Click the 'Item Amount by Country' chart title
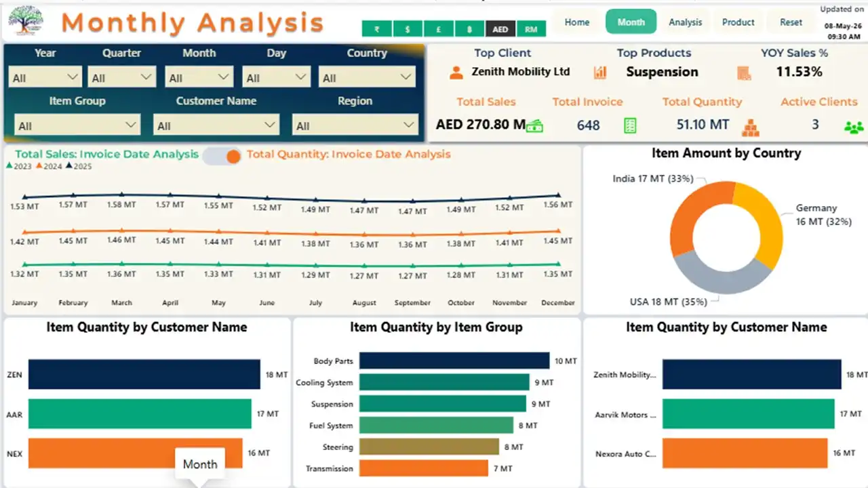This screenshot has height=488, width=868. click(x=726, y=153)
